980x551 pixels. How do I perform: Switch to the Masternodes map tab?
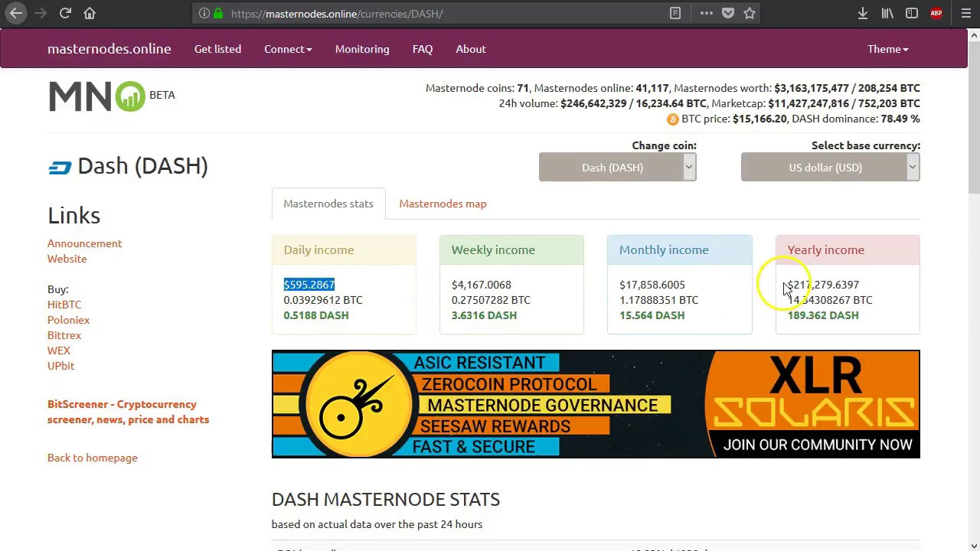443,204
